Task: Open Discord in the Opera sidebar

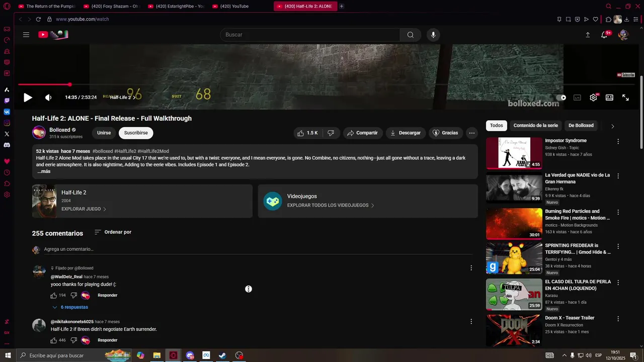Action: coord(7,145)
